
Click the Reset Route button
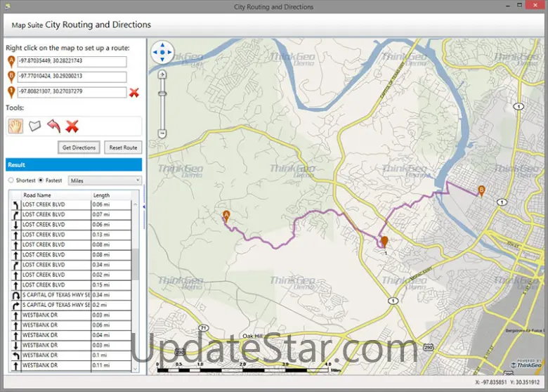(x=123, y=148)
